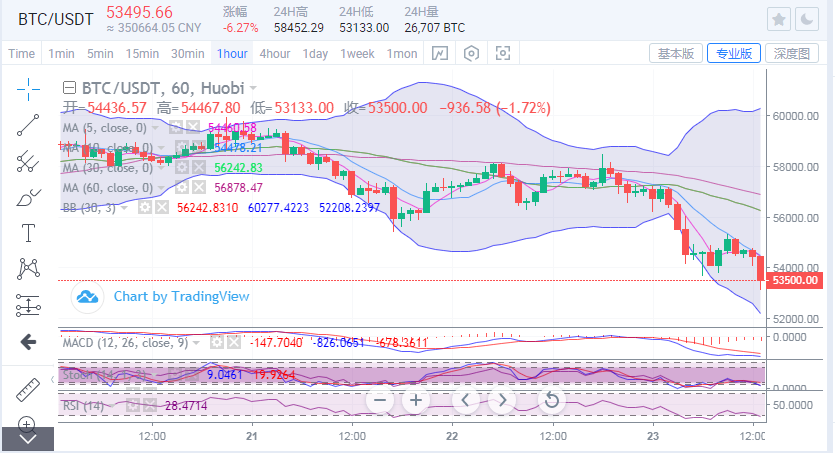Switch to the 15min interval

pyautogui.click(x=142, y=54)
